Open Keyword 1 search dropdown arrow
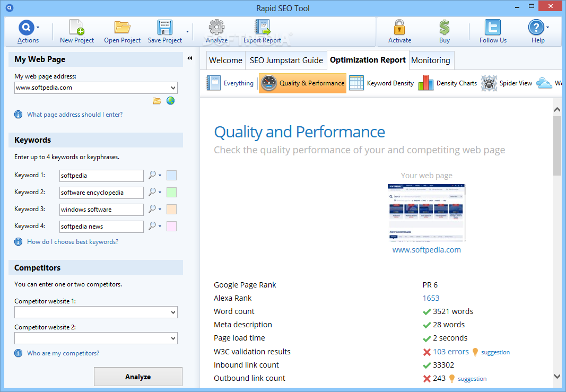This screenshot has width=566, height=392. point(160,176)
